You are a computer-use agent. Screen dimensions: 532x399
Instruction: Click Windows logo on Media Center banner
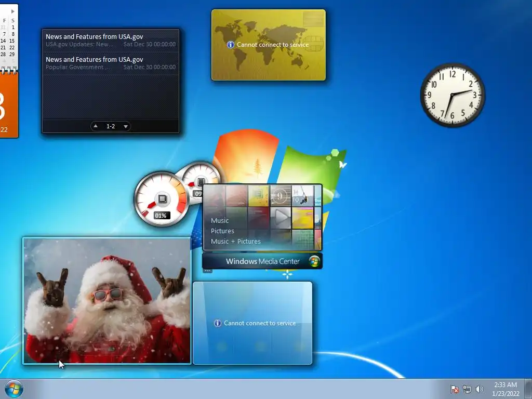(x=314, y=261)
